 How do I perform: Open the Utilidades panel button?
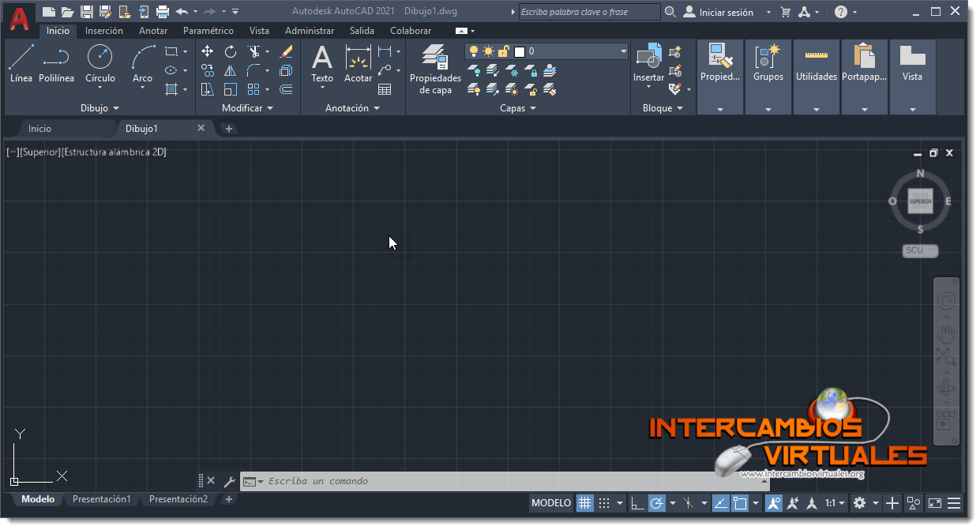pyautogui.click(x=817, y=77)
